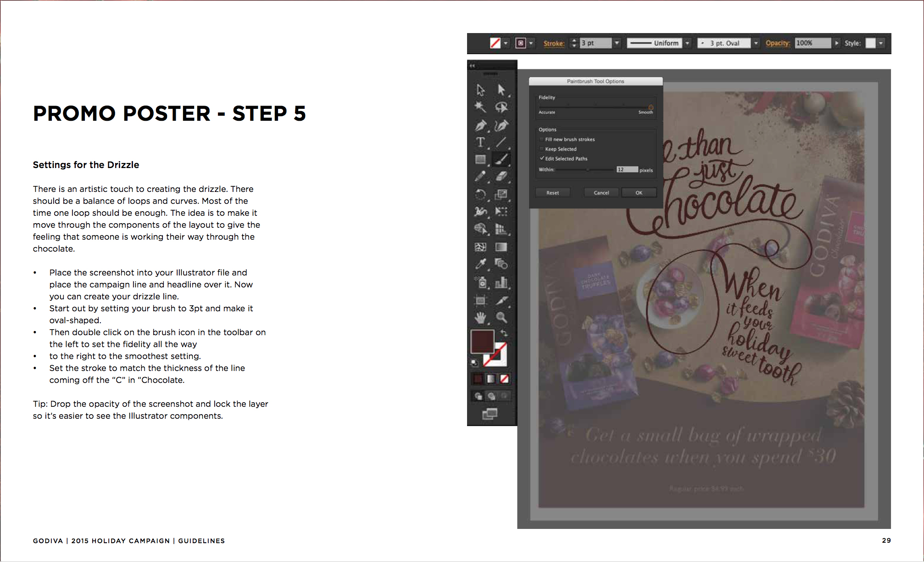The image size is (924, 562).
Task: Swap fill and stroke colors arrow
Action: point(504,333)
